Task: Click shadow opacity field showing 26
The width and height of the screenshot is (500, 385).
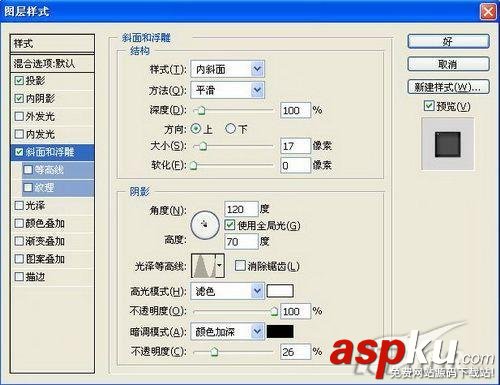Action: (295, 352)
